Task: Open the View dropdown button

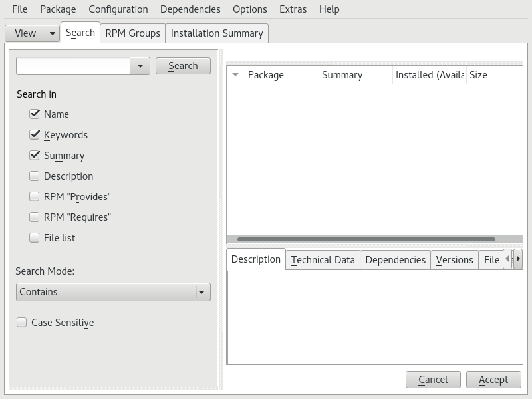Action: [32, 33]
